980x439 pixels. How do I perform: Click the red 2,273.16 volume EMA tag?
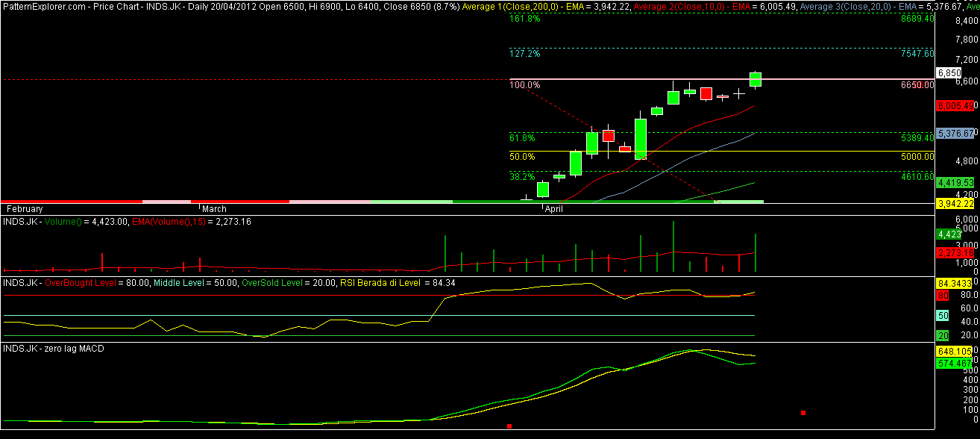[x=955, y=253]
